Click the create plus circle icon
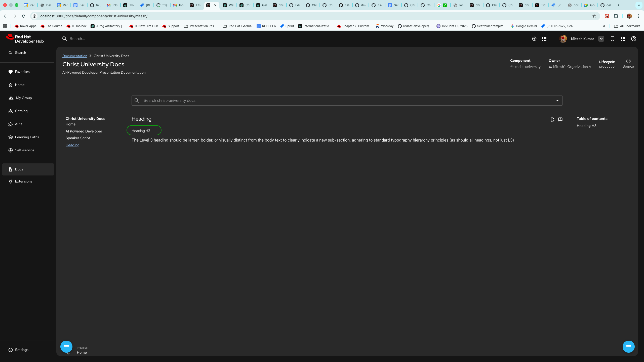The height and width of the screenshot is (362, 644). 534,39
